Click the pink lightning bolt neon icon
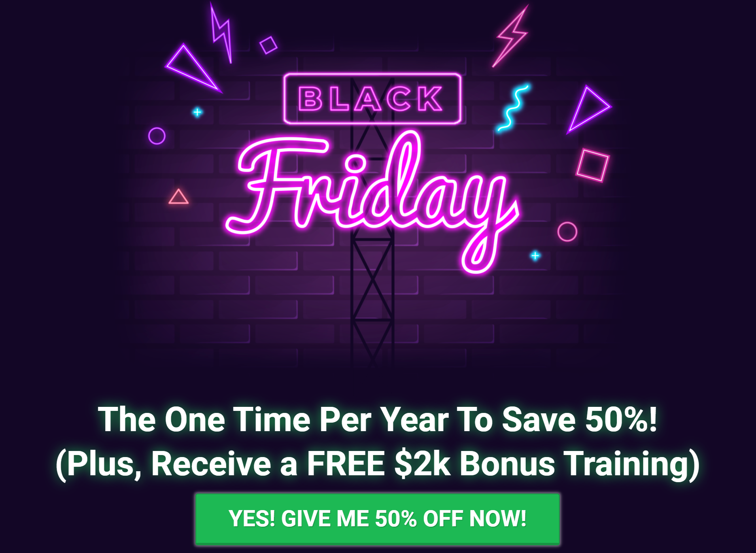 pyautogui.click(x=510, y=36)
